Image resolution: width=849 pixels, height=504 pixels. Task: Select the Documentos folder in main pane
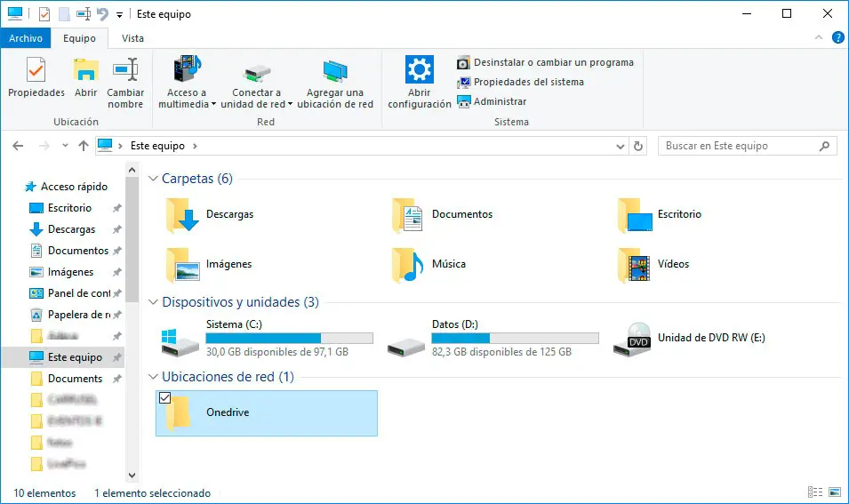click(x=443, y=215)
